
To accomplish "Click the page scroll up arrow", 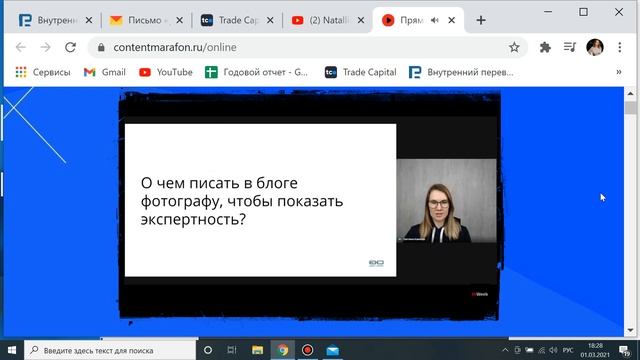I will click(x=631, y=93).
